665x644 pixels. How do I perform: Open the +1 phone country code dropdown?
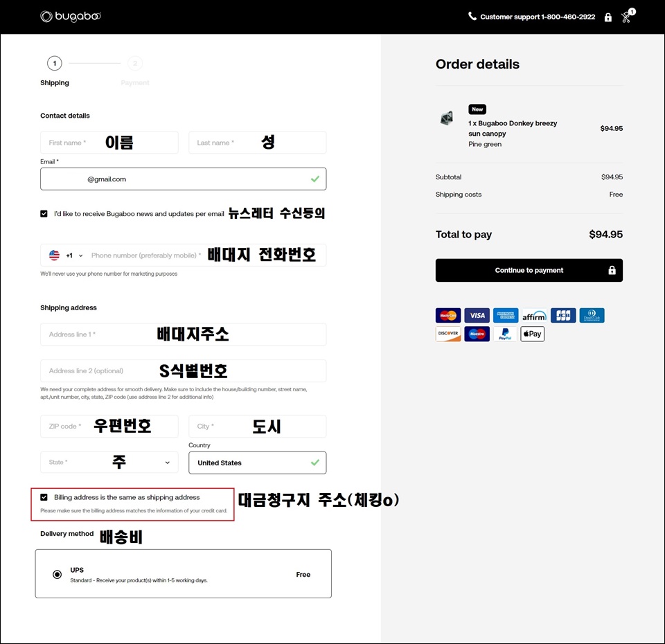click(74, 256)
